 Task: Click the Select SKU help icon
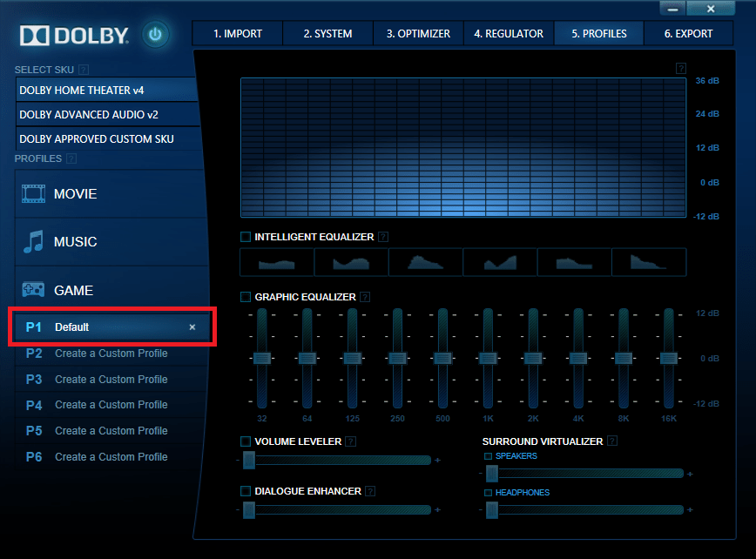point(82,69)
